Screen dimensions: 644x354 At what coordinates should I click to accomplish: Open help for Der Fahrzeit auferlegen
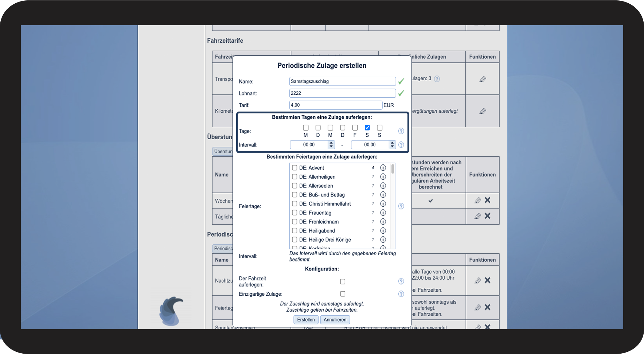(x=401, y=281)
